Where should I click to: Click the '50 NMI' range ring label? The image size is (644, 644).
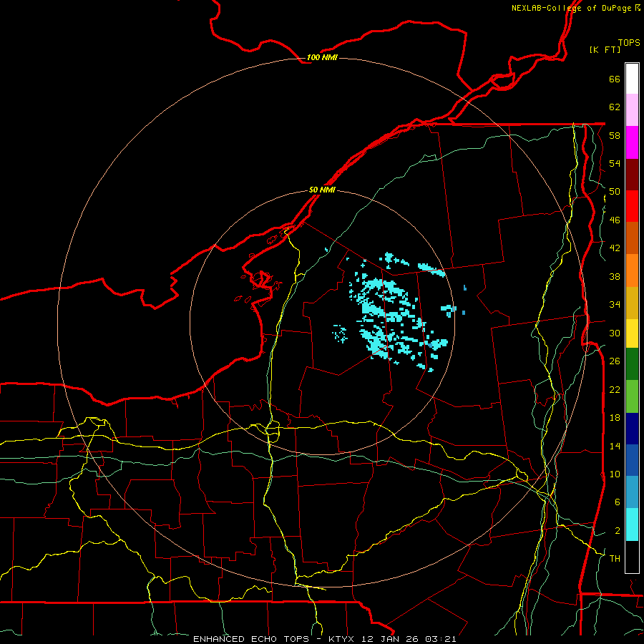[322, 190]
